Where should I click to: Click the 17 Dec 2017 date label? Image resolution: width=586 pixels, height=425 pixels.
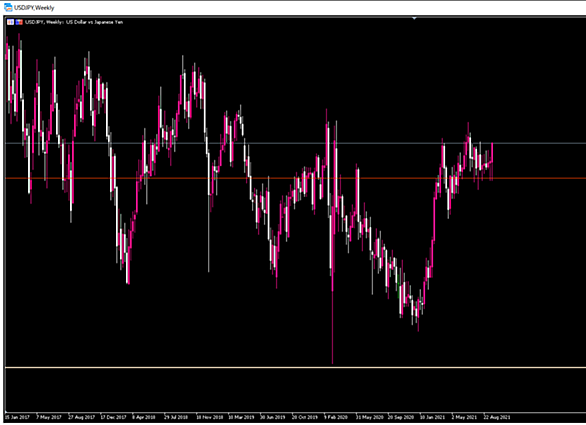[113, 417]
